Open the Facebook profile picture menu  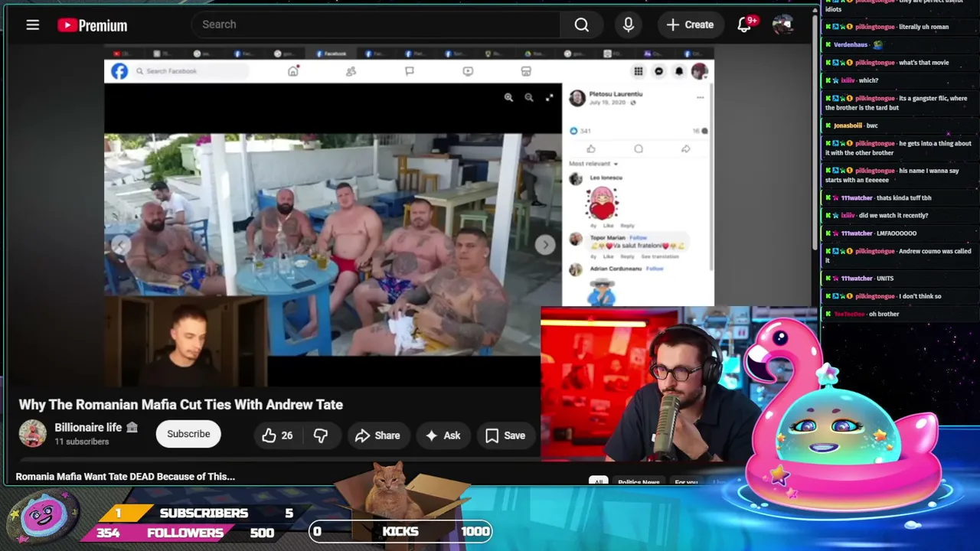(x=699, y=71)
